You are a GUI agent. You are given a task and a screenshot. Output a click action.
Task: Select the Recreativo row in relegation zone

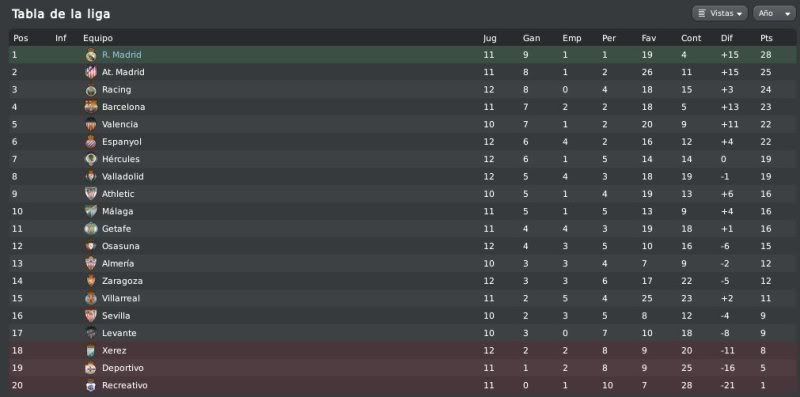coord(403,385)
